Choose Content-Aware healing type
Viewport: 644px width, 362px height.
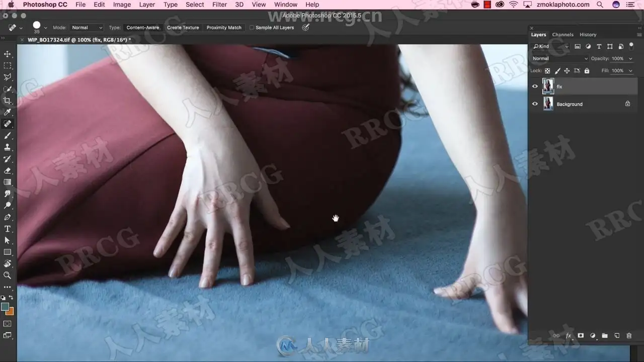(x=143, y=28)
